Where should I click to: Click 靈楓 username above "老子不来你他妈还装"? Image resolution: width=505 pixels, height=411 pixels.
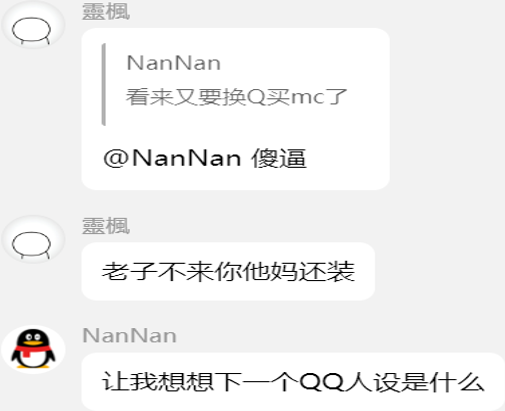pos(106,226)
